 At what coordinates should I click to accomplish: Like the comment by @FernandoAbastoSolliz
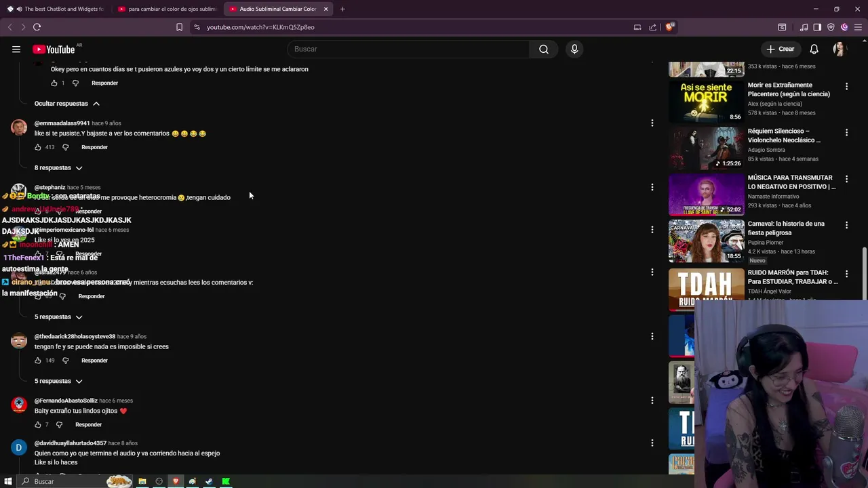(x=38, y=425)
